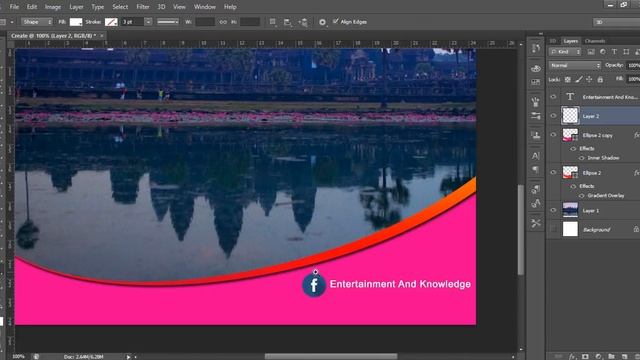This screenshot has width=640, height=360.
Task: Create new group folder icon
Action: (611, 356)
